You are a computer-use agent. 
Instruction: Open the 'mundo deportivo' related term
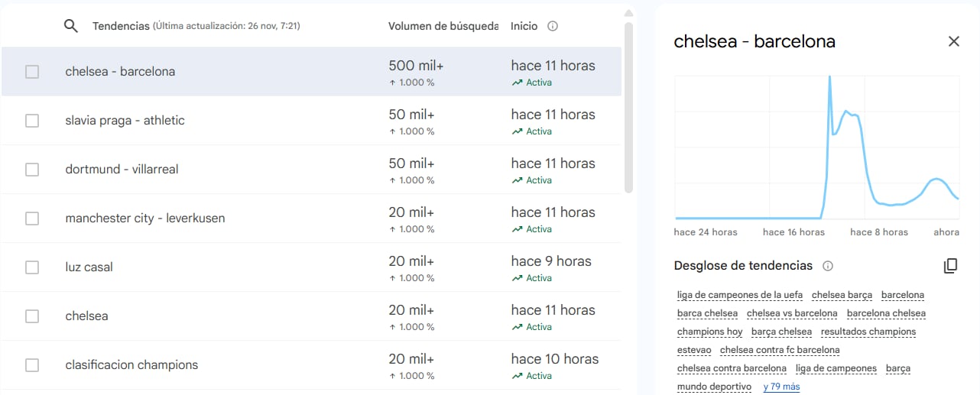pyautogui.click(x=714, y=387)
